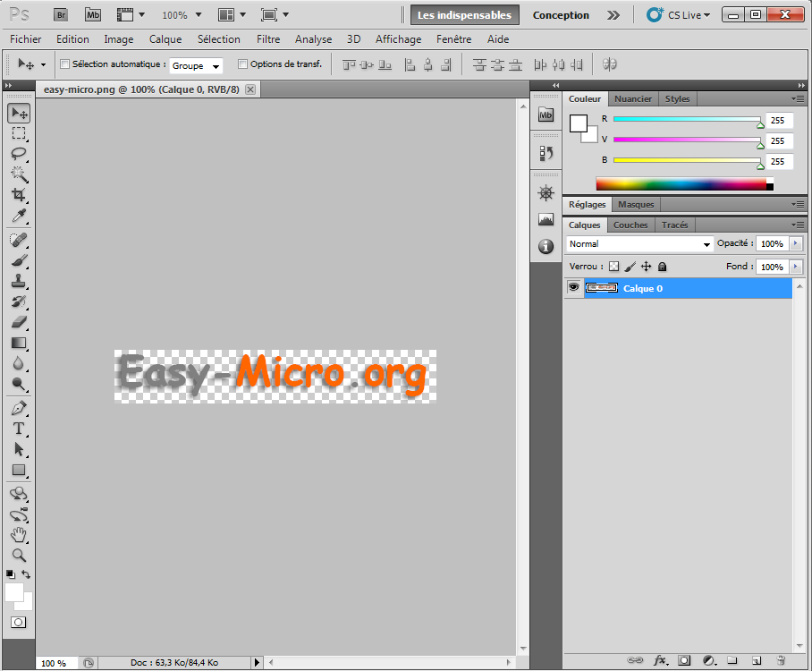Select the Path Selection tool

coord(19,449)
